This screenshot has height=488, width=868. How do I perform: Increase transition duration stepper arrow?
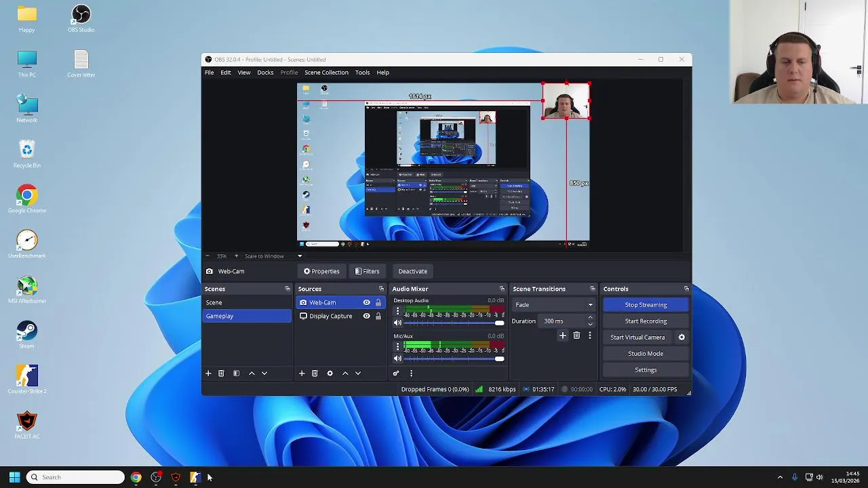tap(590, 318)
